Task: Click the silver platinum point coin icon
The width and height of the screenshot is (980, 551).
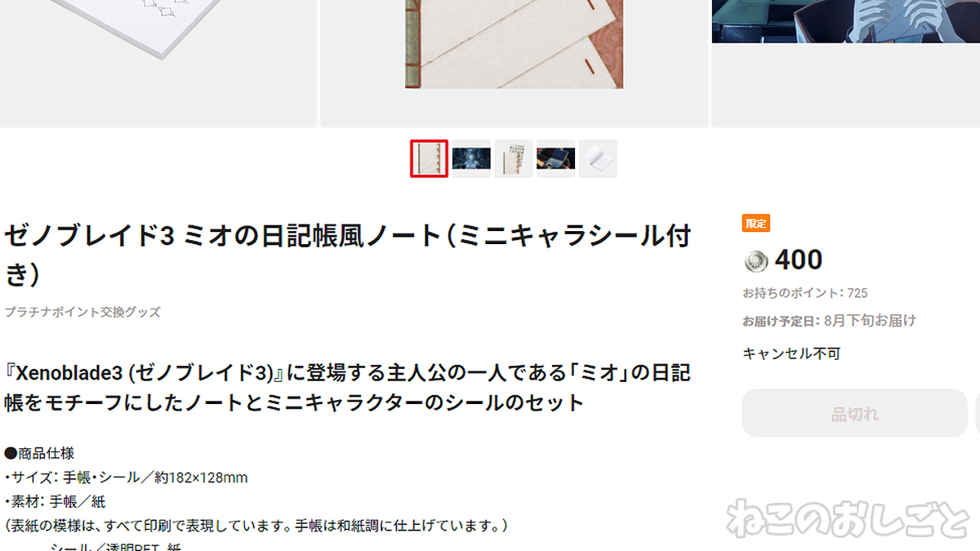Action: (755, 261)
